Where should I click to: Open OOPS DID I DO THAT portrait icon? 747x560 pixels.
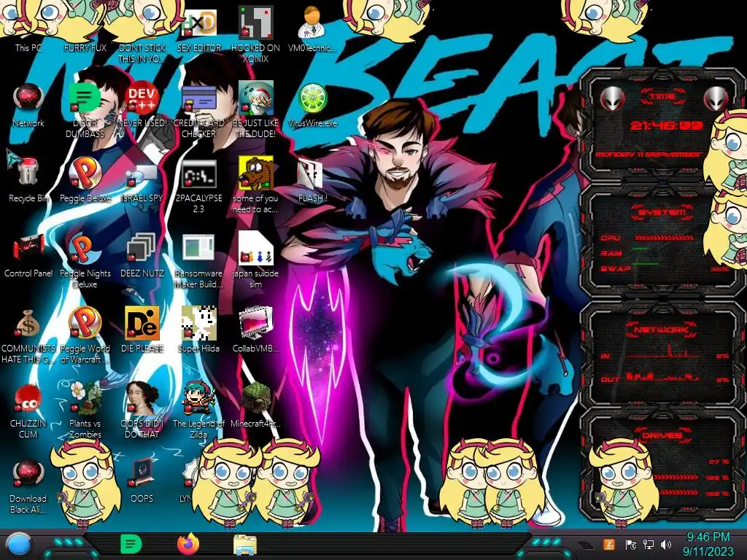142,399
